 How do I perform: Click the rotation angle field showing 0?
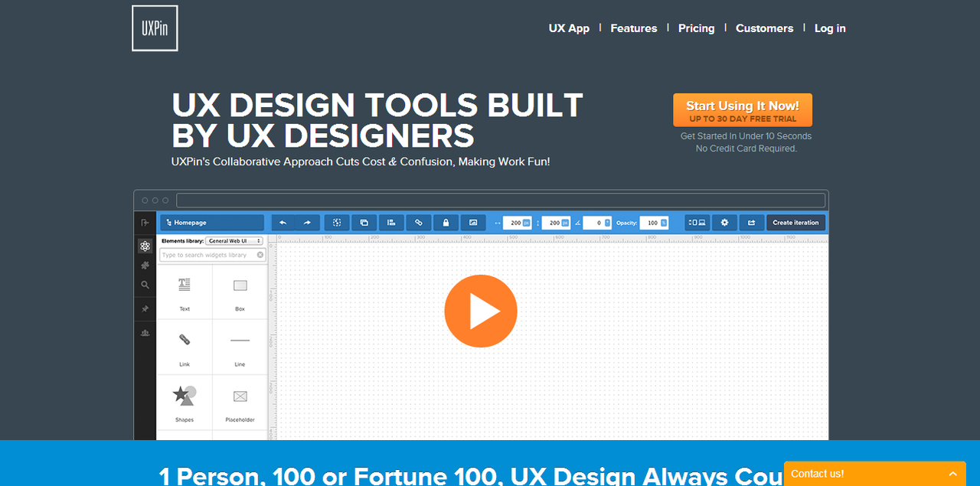(x=597, y=223)
